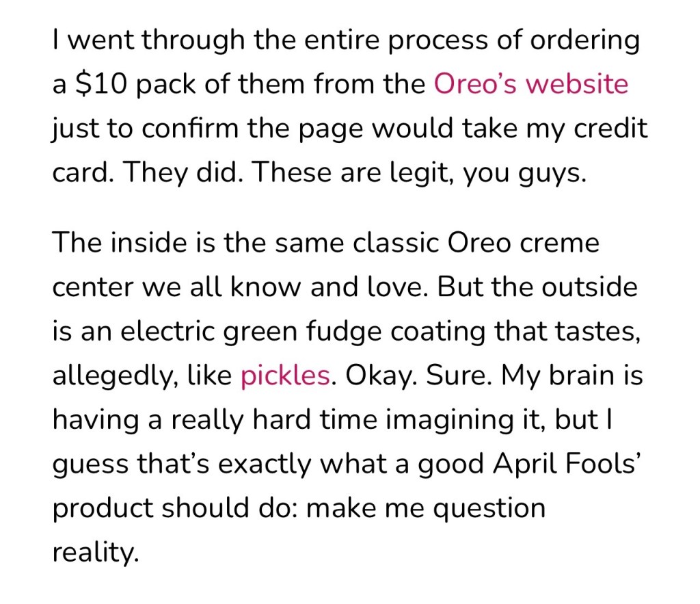Click the final word "reality."
The width and height of the screenshot is (700, 604).
(x=95, y=553)
